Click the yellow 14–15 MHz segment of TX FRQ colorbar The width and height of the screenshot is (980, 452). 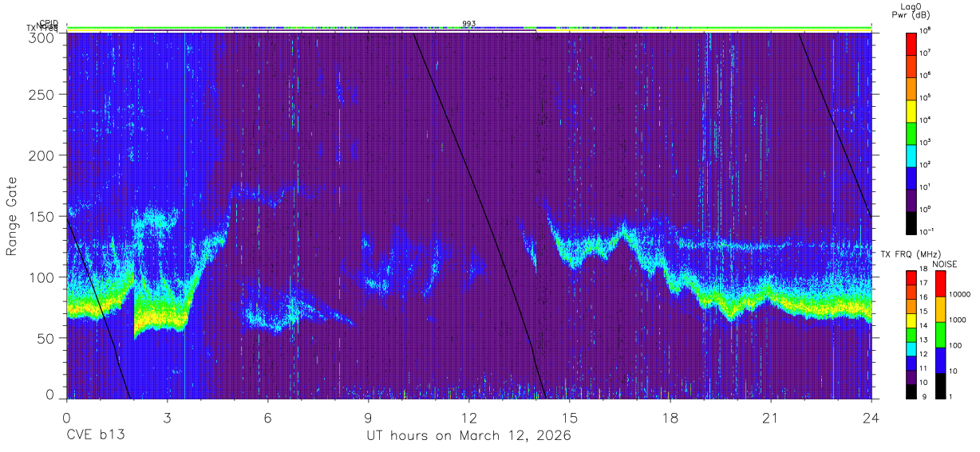(911, 320)
